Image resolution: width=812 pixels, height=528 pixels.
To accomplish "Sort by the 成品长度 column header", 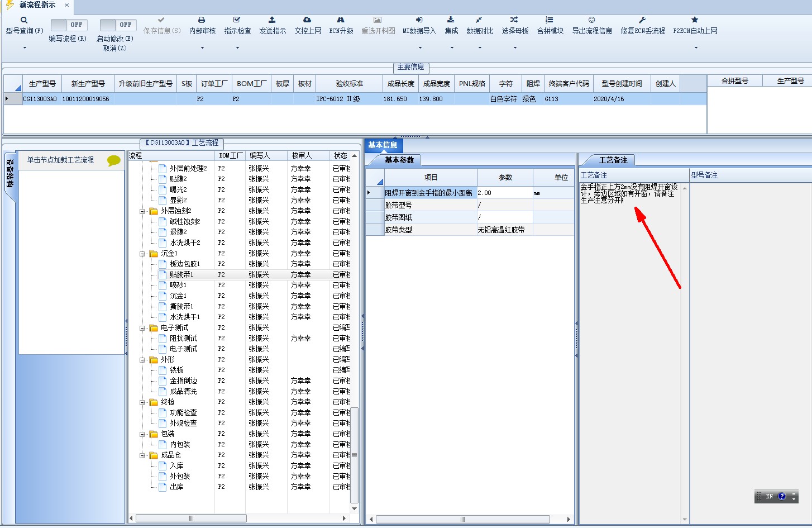I will point(400,84).
